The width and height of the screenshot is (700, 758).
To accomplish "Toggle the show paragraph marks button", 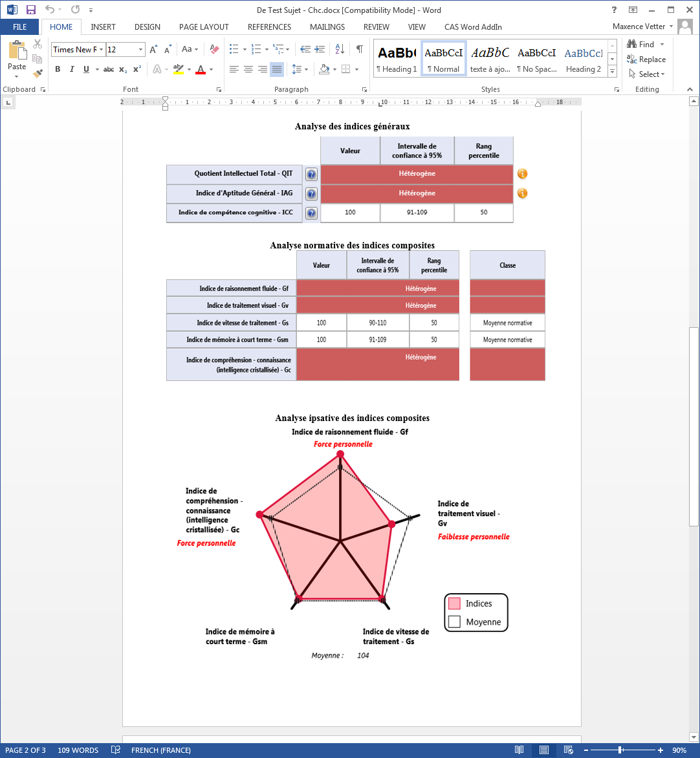I will click(359, 50).
